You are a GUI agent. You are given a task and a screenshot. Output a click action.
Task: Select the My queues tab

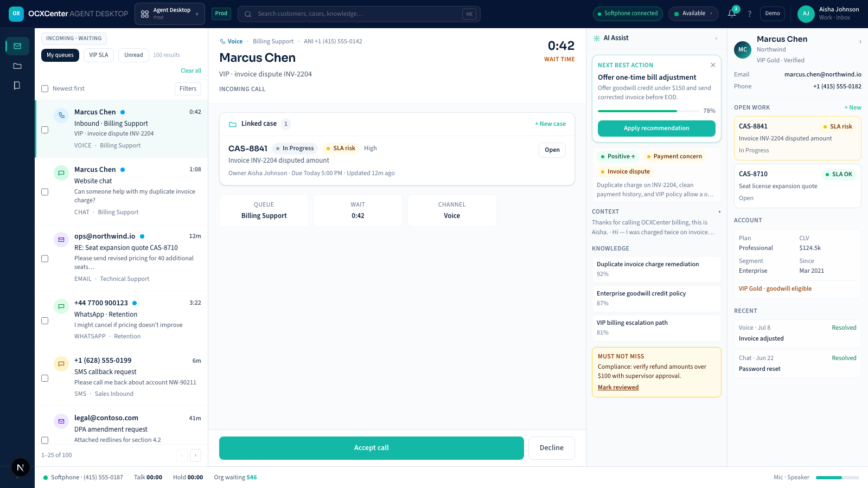[60, 55]
